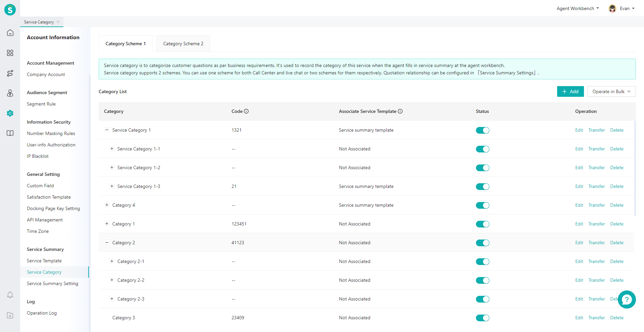Close the Service Category page tab

[x=58, y=22]
